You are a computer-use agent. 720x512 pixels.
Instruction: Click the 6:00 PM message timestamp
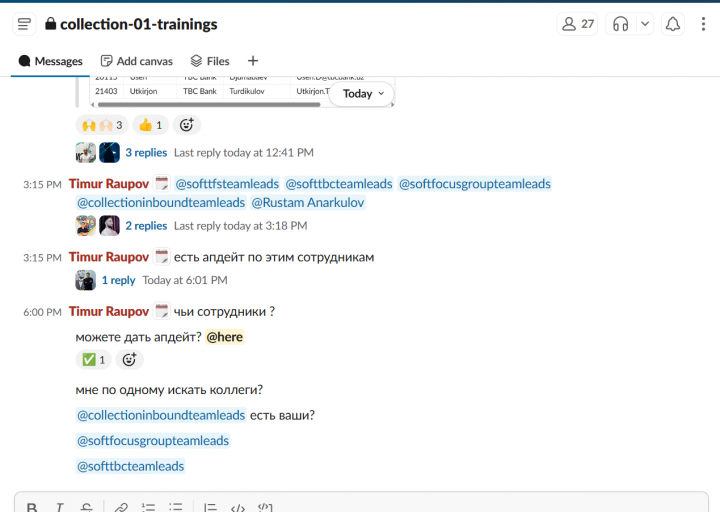pos(42,312)
